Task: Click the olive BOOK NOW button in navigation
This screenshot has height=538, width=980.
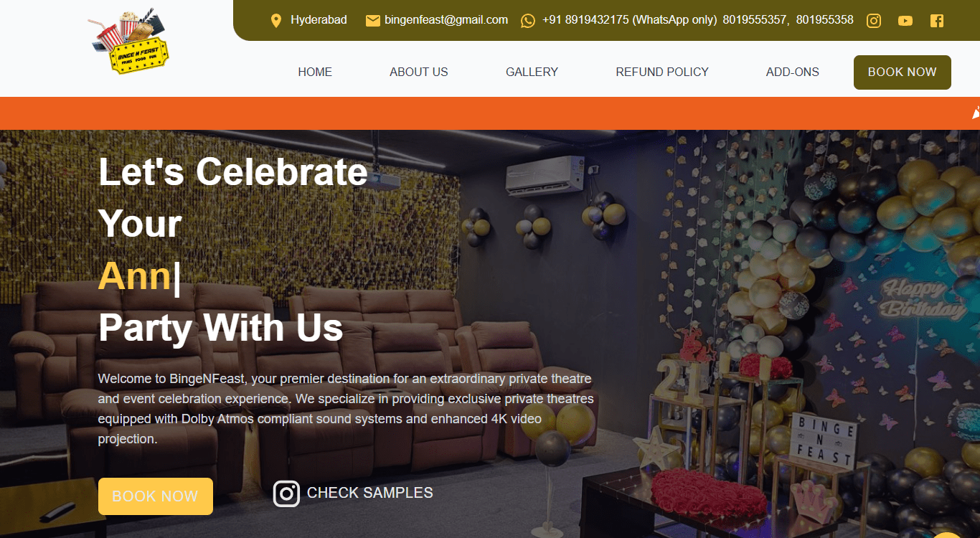Action: (x=903, y=72)
